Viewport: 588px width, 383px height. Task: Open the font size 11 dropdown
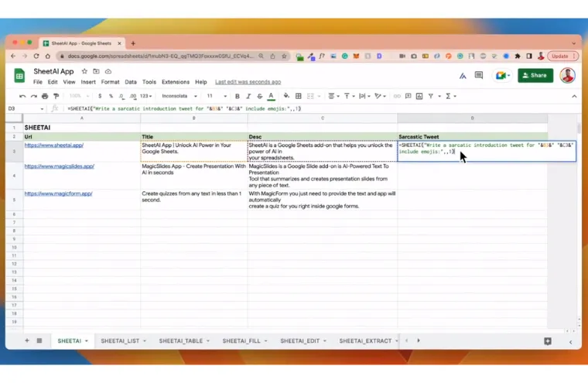point(217,96)
